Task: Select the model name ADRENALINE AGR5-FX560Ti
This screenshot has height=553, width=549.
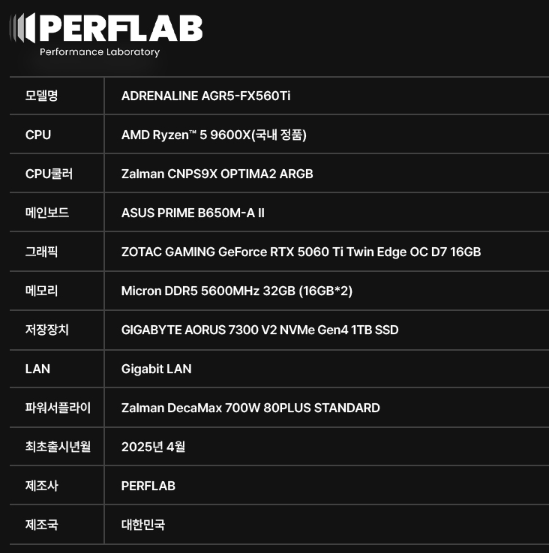Action: click(x=206, y=96)
